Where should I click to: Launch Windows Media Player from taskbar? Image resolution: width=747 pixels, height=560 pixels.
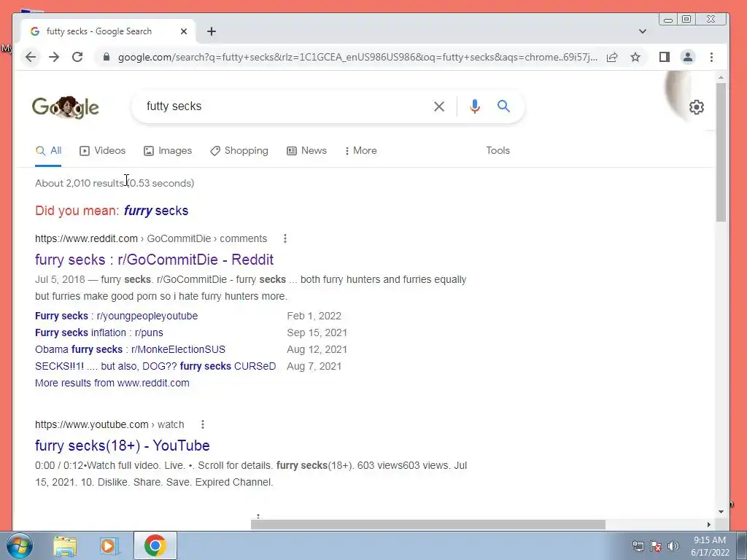109,545
